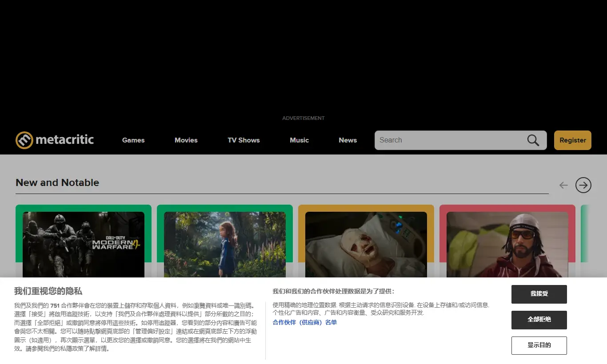Accept cookies with 我接受 button
Image resolution: width=607 pixels, height=364 pixels.
539,294
